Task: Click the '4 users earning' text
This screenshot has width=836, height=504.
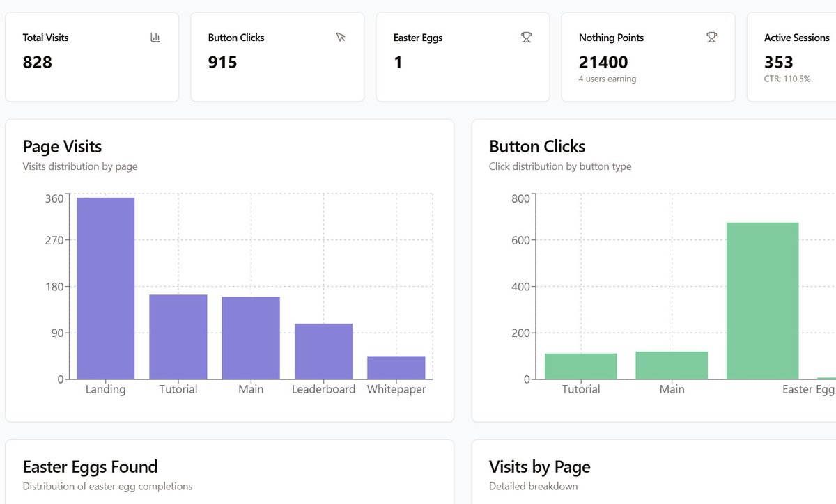Action: pyautogui.click(x=607, y=79)
